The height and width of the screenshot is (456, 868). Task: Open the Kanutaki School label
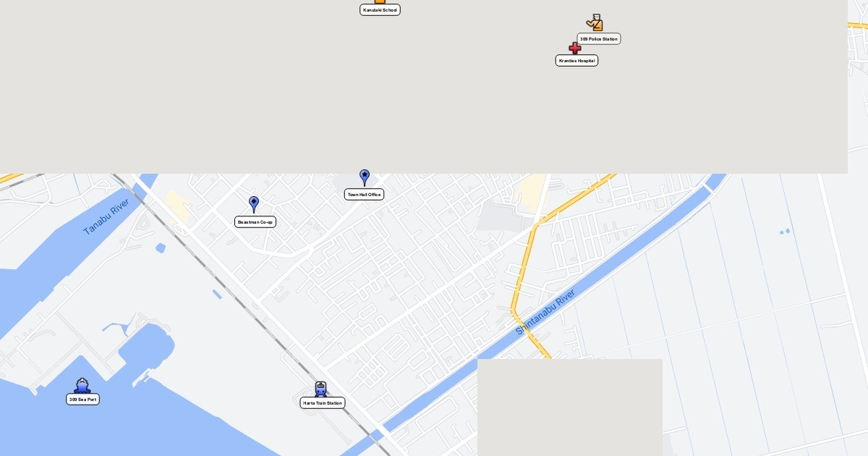point(380,10)
